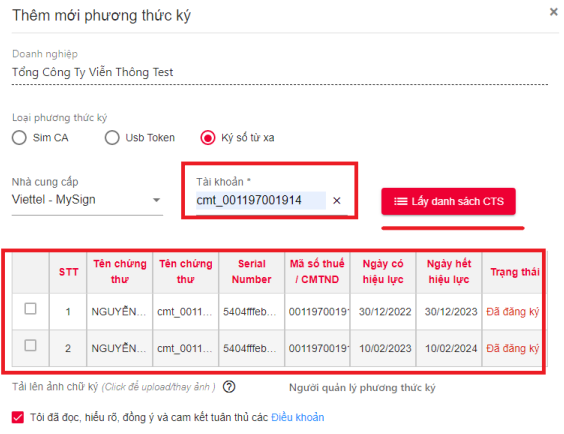
Task: Tick the checkbox for certificate row 1
Action: pos(30,309)
